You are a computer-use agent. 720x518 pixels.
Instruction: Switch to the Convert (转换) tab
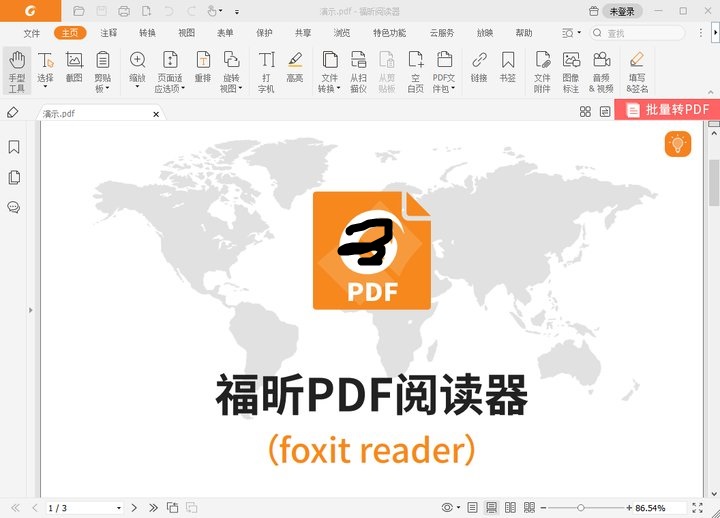coord(147,33)
